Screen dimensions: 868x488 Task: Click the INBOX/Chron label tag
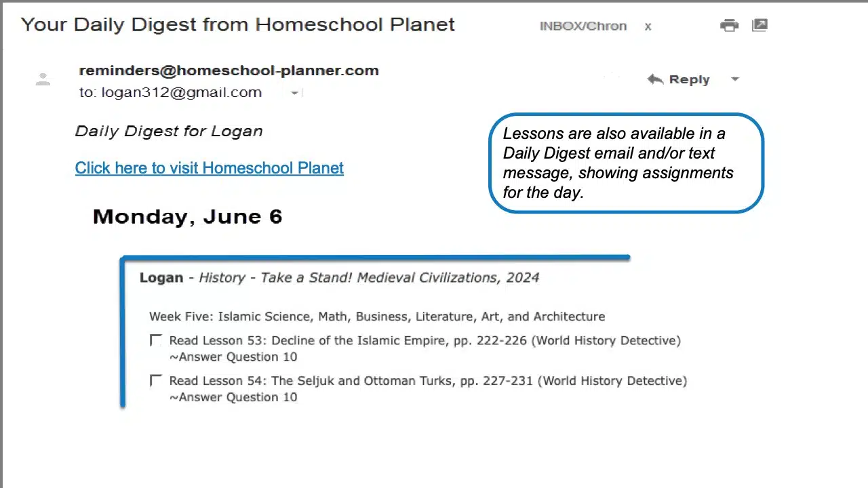(583, 26)
